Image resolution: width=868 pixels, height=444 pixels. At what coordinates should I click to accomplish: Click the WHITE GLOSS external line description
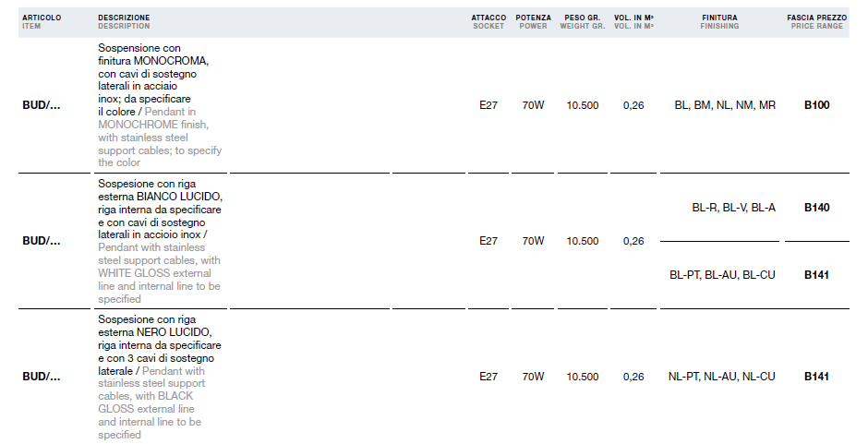160,241
